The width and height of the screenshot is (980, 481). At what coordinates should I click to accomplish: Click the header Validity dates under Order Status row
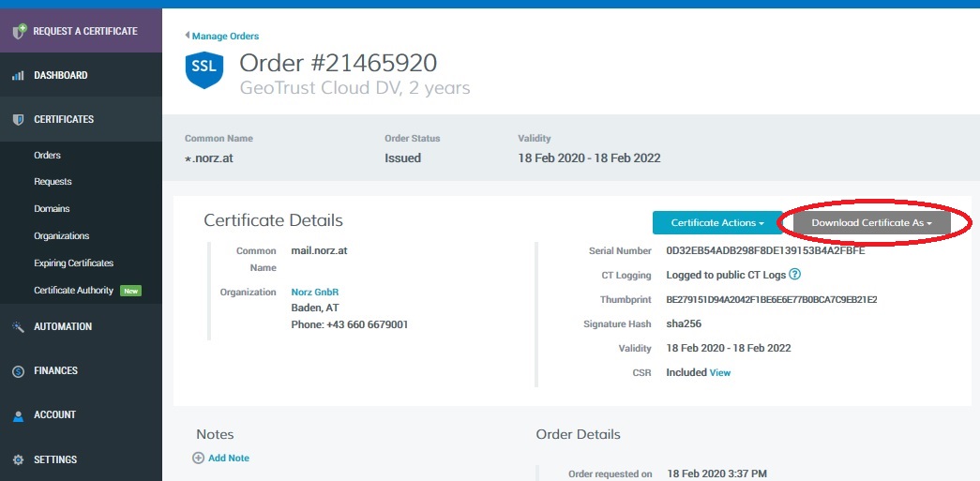pyautogui.click(x=589, y=158)
